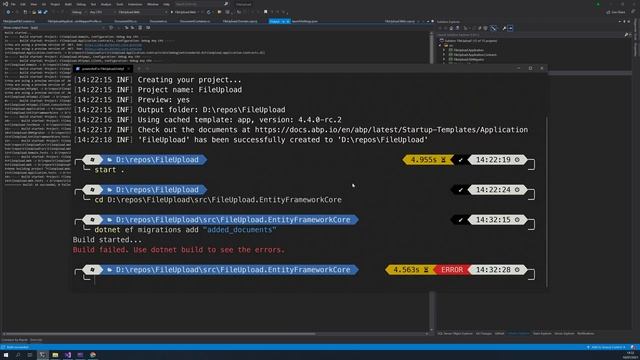Open the terminal profile dropdown arrow

pos(147,69)
